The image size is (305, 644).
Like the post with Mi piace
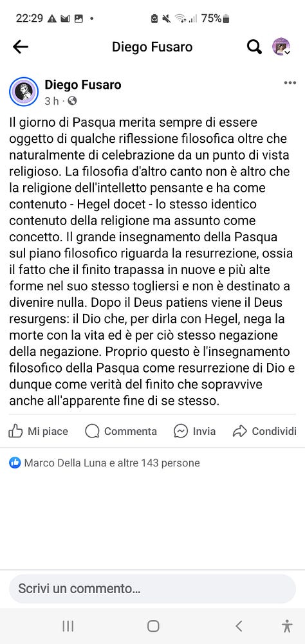pos(38,431)
